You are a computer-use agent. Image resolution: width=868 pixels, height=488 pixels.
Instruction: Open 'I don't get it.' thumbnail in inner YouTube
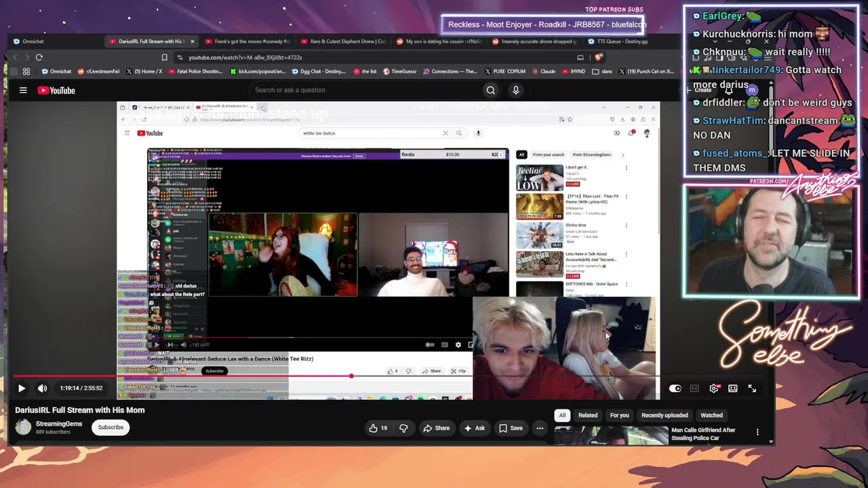coord(539,178)
